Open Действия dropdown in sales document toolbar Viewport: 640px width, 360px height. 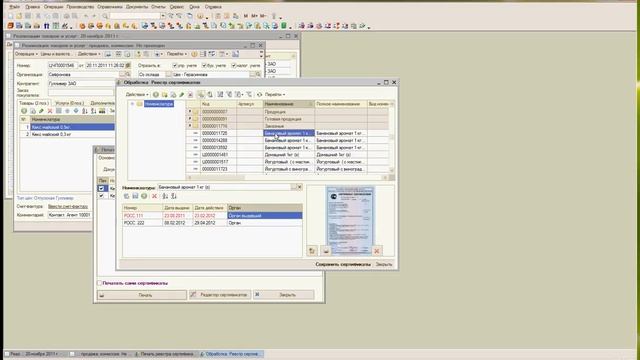coord(89,54)
